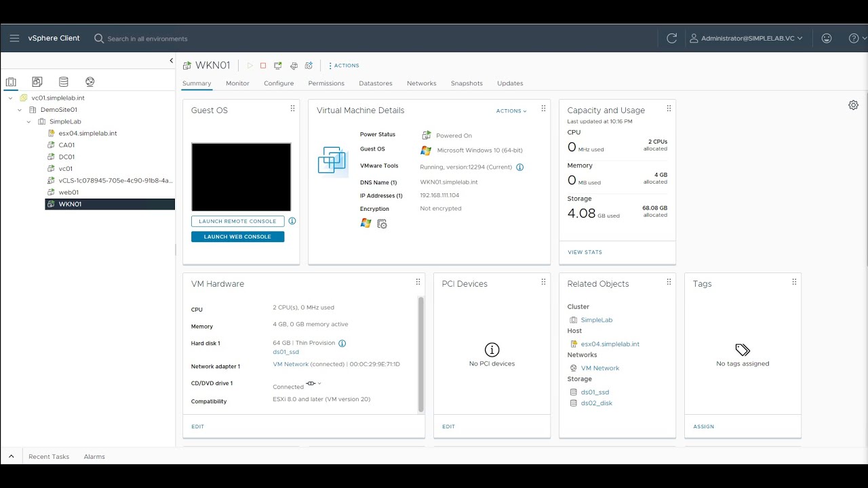
Task: Click drag handle on PCI Devices card
Action: 543,282
